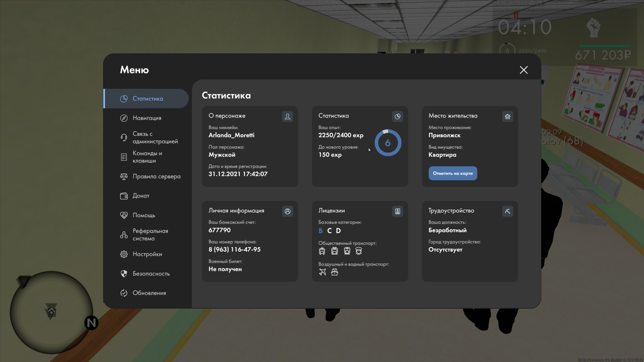
Task: Open the Донат section
Action: (141, 196)
